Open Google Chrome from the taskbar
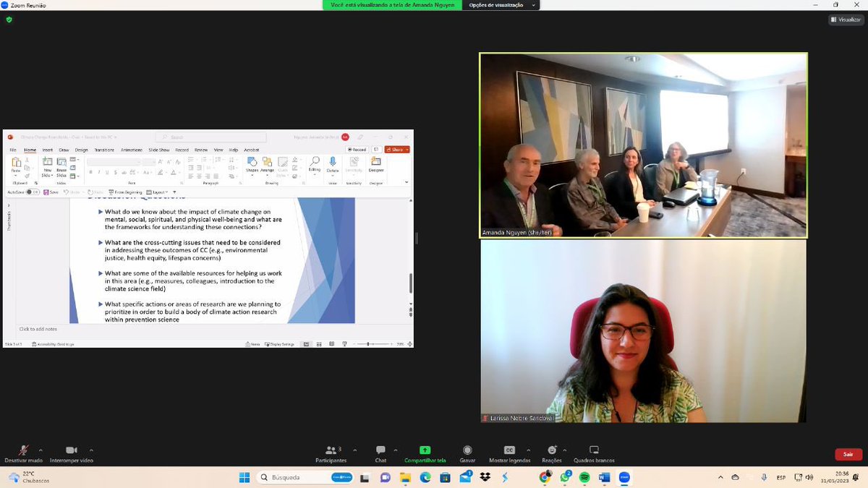Image resolution: width=868 pixels, height=488 pixels. pos(545,477)
